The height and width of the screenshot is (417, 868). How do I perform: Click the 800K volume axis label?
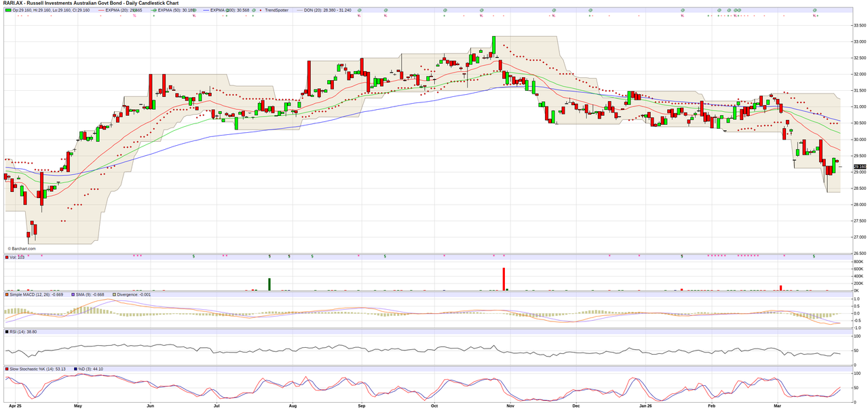point(860,262)
